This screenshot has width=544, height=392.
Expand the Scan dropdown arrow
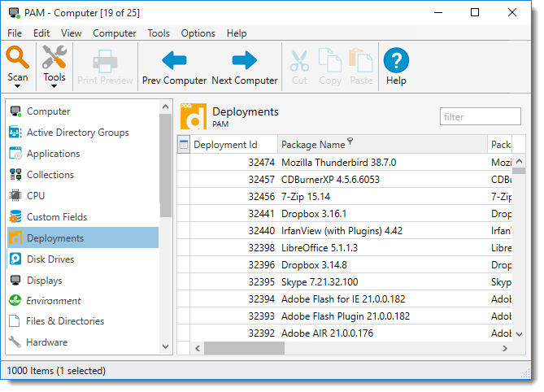tap(17, 86)
